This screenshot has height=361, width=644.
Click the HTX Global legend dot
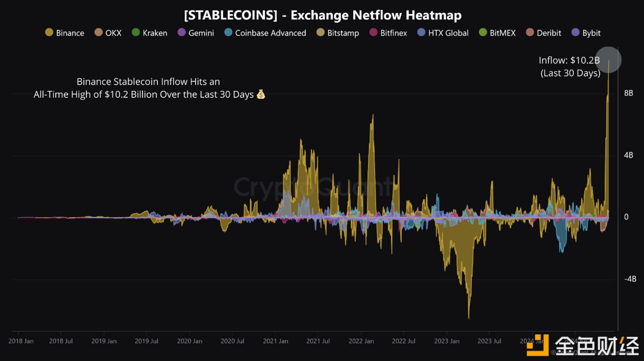click(x=421, y=32)
